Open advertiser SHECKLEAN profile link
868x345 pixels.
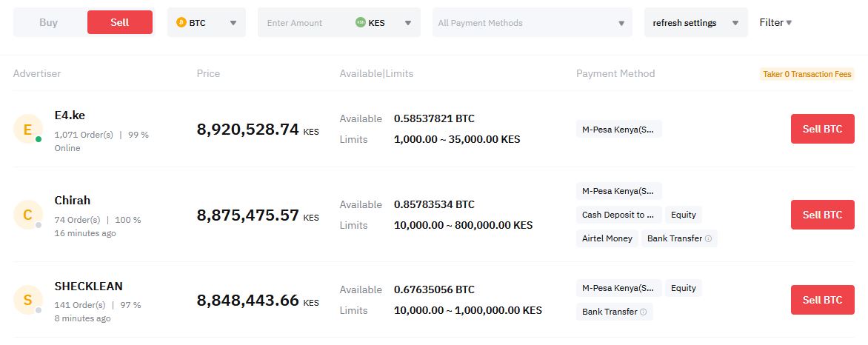pos(89,287)
